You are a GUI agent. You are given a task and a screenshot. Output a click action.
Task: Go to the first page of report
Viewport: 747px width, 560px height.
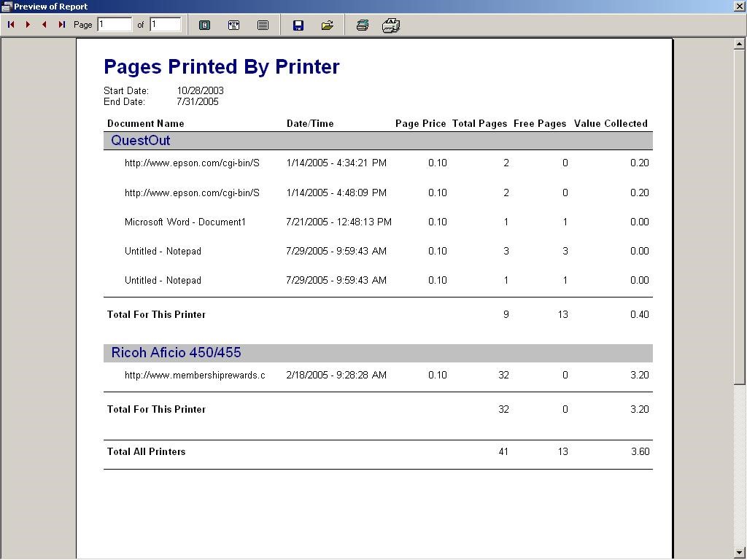pyautogui.click(x=11, y=25)
